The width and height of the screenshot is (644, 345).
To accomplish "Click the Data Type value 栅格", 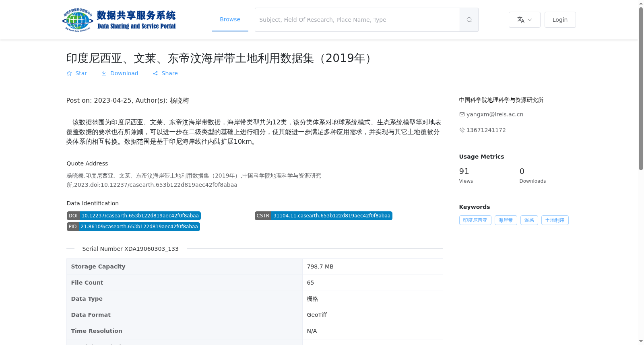I will (312, 299).
